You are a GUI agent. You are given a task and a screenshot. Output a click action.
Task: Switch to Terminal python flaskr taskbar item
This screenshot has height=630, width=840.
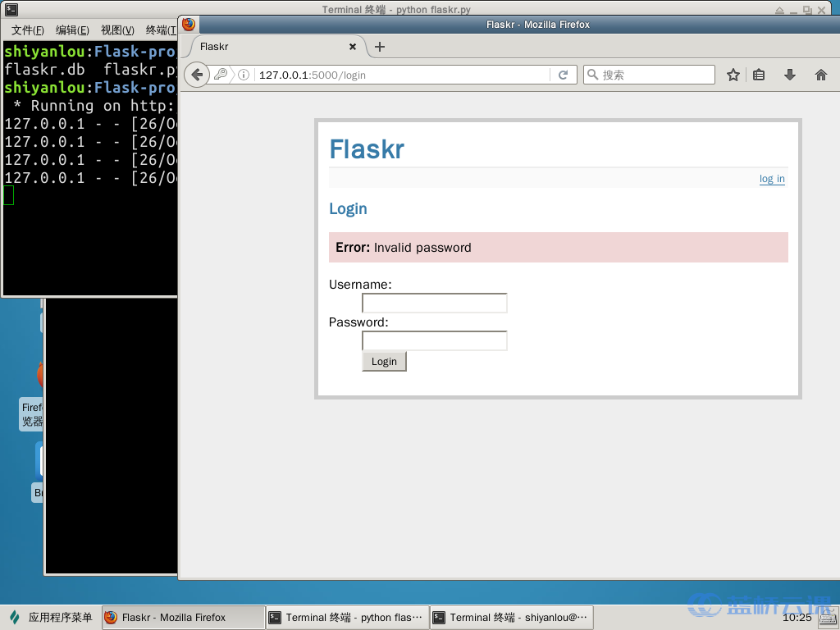348,618
